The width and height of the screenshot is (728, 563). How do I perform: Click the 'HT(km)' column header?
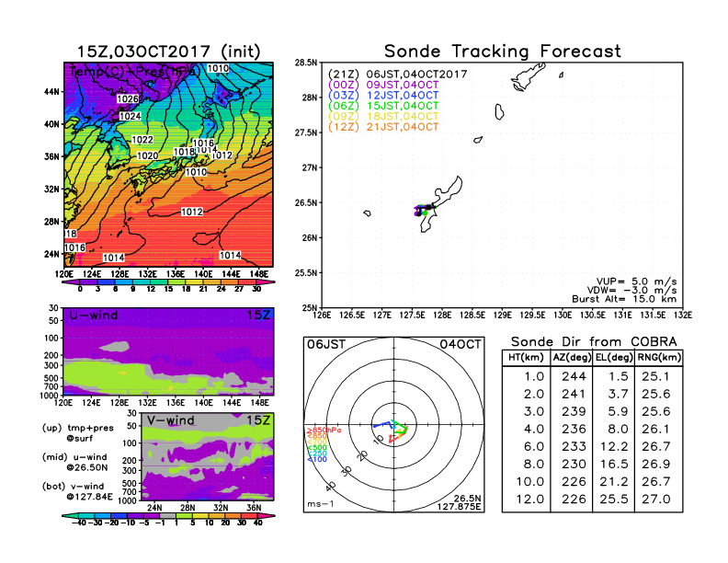pos(526,357)
